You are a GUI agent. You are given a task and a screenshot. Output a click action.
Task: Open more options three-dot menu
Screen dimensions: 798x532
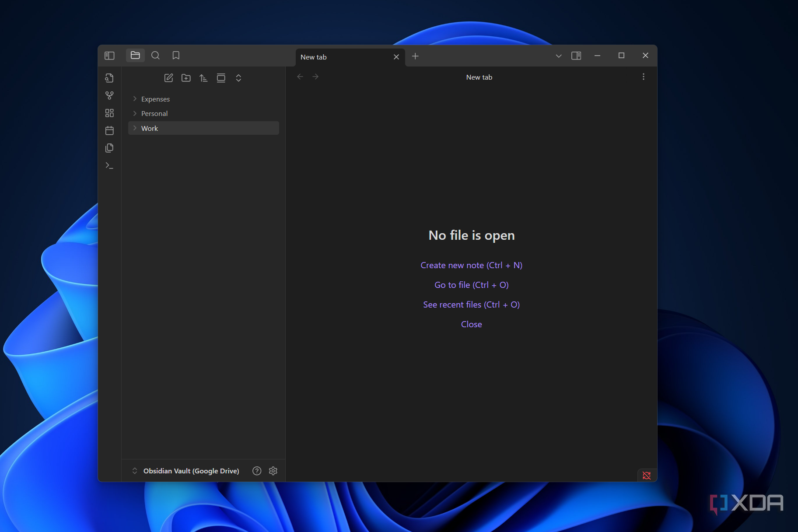pyautogui.click(x=643, y=77)
